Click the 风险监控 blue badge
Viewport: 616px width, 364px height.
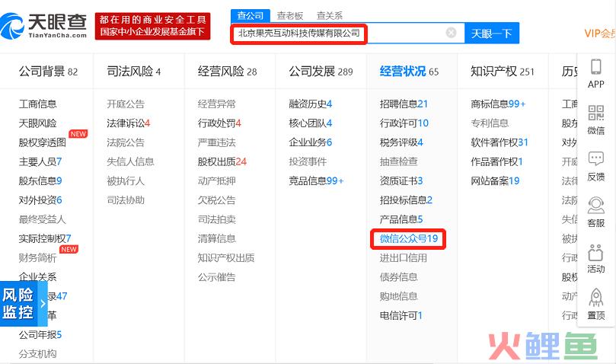click(18, 304)
